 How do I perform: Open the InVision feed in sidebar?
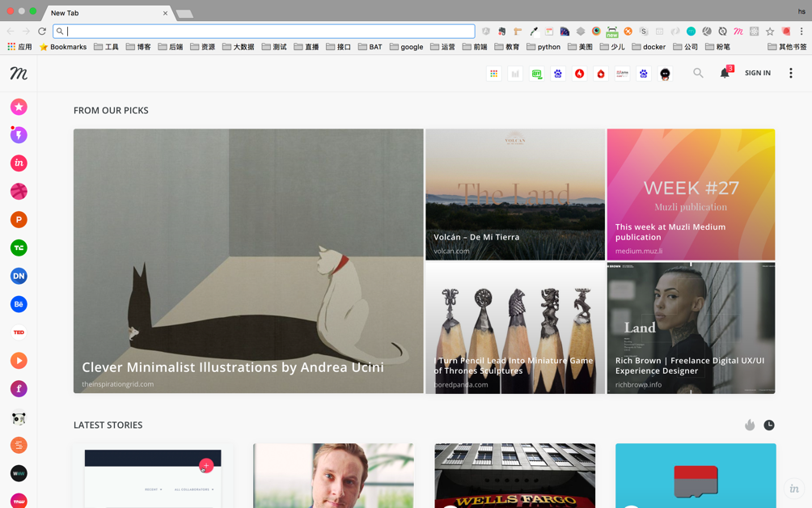pyautogui.click(x=19, y=163)
